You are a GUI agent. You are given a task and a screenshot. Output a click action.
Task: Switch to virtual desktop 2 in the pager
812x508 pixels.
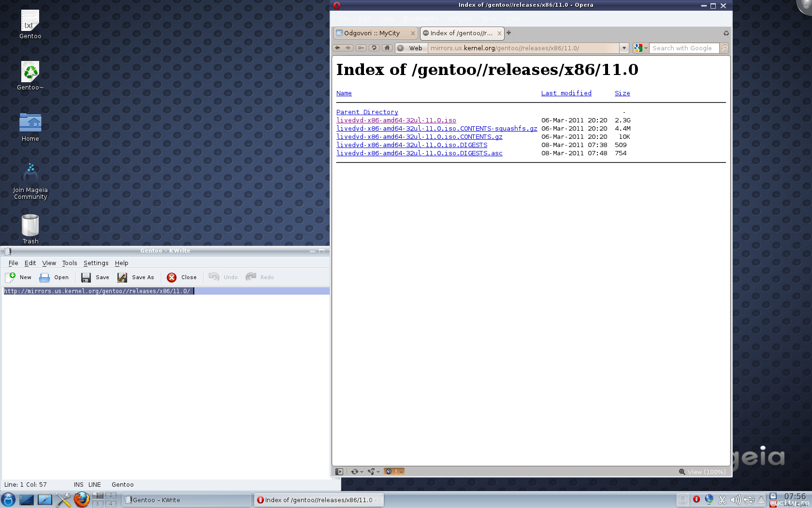(111, 495)
